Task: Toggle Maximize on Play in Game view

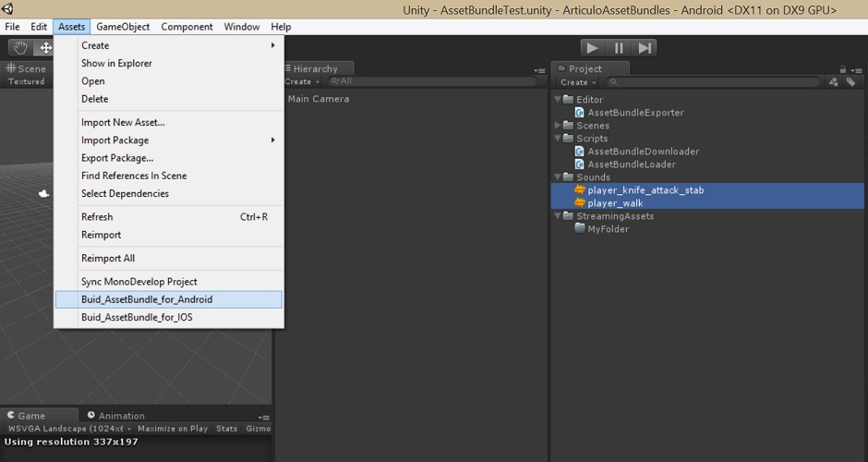Action: coord(173,429)
